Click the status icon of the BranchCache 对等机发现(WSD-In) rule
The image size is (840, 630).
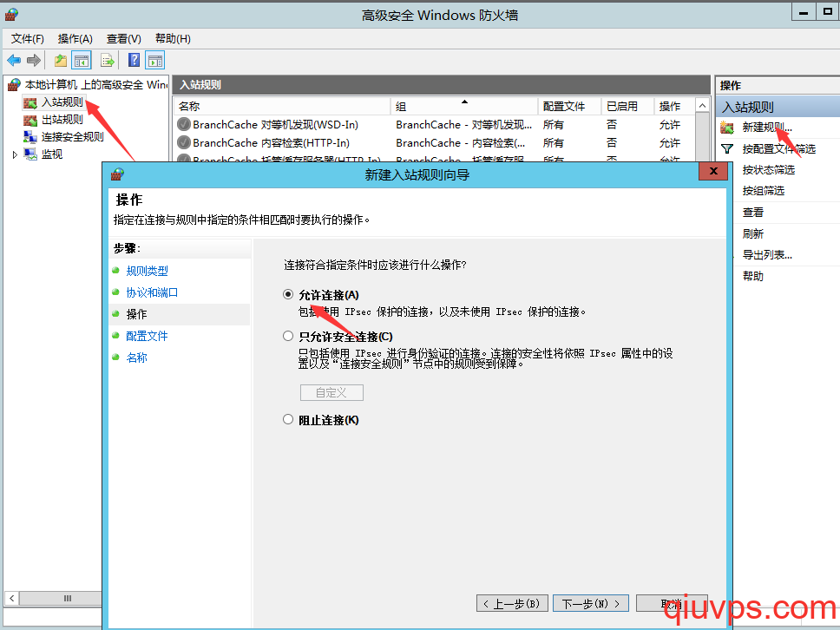click(184, 124)
